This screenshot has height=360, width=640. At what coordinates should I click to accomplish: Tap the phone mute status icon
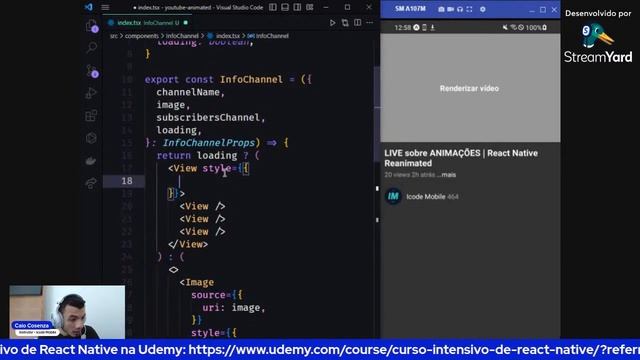coord(505,27)
